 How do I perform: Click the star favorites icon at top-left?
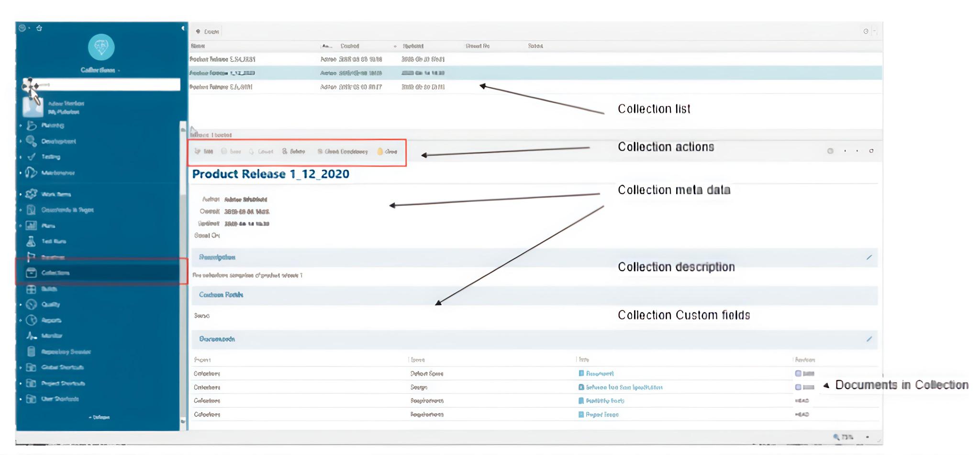coord(39,28)
